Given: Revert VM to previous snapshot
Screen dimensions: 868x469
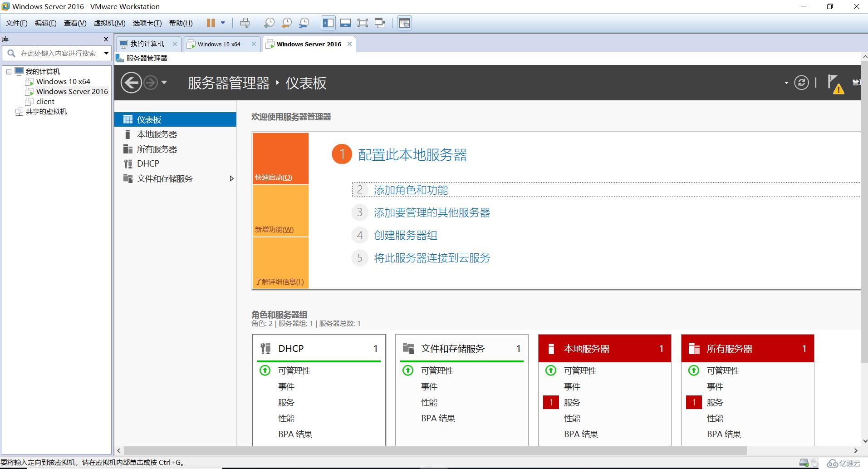Looking at the screenshot, I should 287,23.
